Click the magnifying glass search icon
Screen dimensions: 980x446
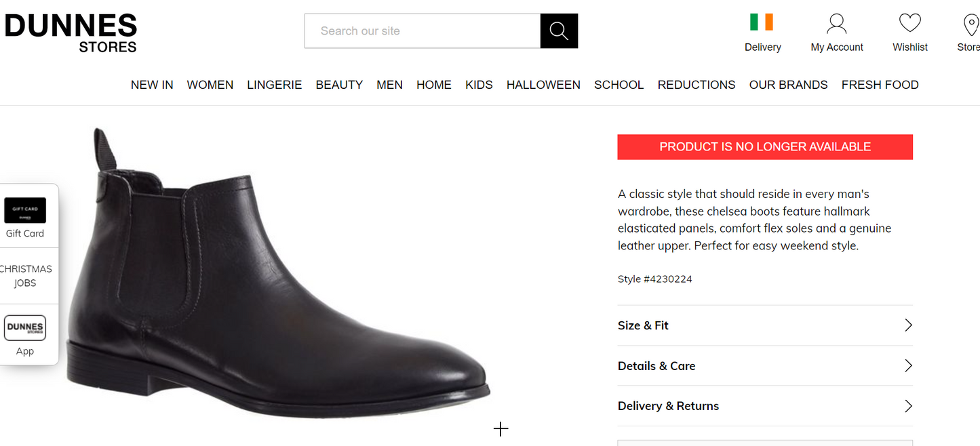558,31
